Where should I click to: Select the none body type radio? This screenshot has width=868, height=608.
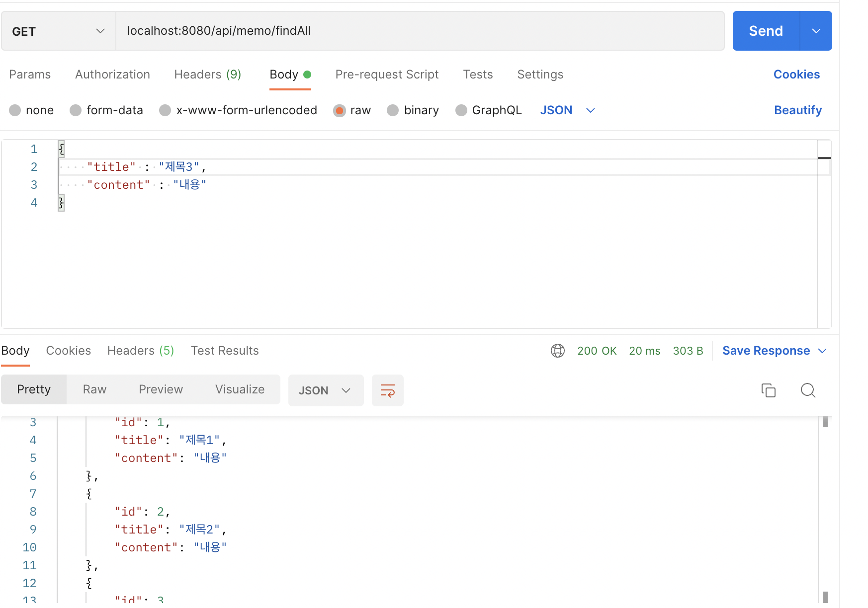(15, 110)
